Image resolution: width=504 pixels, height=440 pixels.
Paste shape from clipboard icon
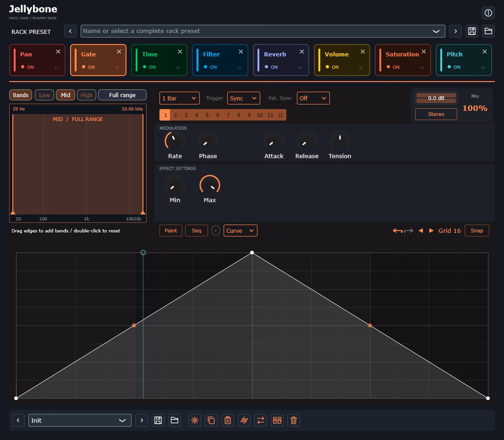pos(228,420)
